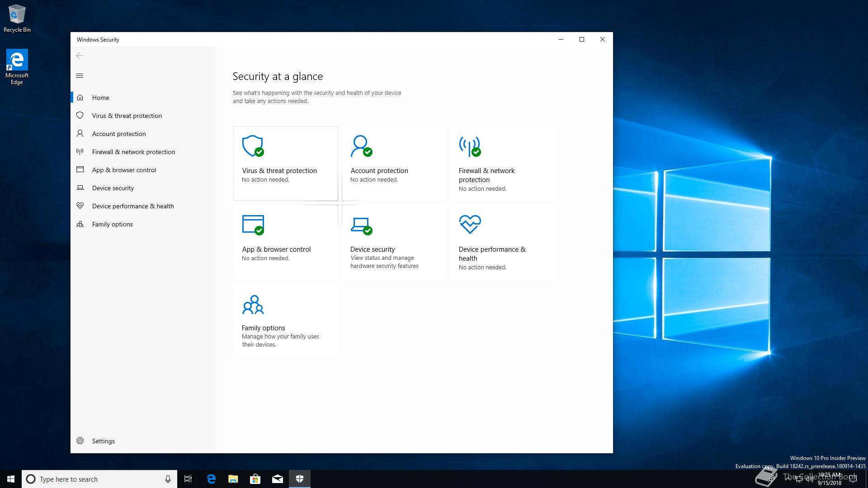The image size is (868, 488).
Task: Click the 'Security at a glance' heading
Action: (x=278, y=76)
